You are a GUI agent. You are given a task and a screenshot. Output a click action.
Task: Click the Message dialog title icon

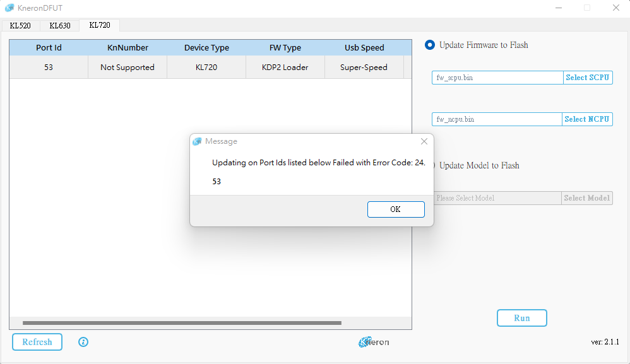[x=197, y=141]
